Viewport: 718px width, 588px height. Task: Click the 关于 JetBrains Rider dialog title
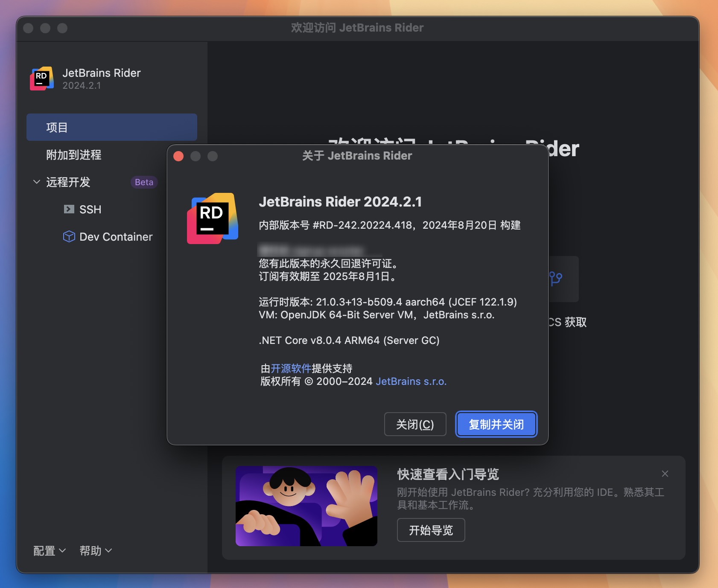[357, 155]
